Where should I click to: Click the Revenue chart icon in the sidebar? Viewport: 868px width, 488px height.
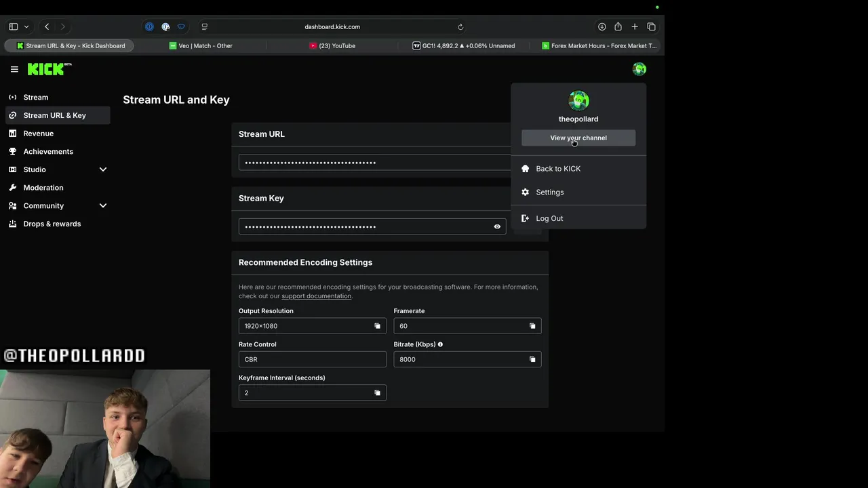pyautogui.click(x=12, y=134)
